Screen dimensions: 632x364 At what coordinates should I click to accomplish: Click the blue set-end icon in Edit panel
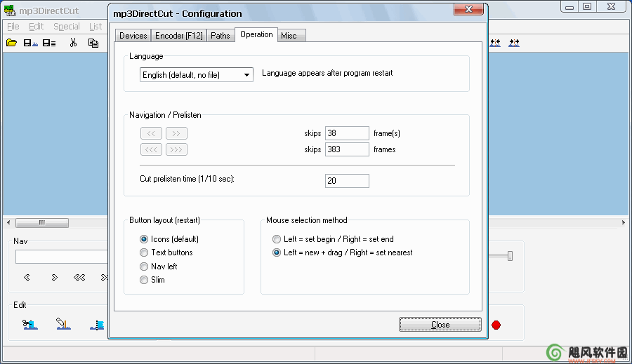click(x=97, y=325)
